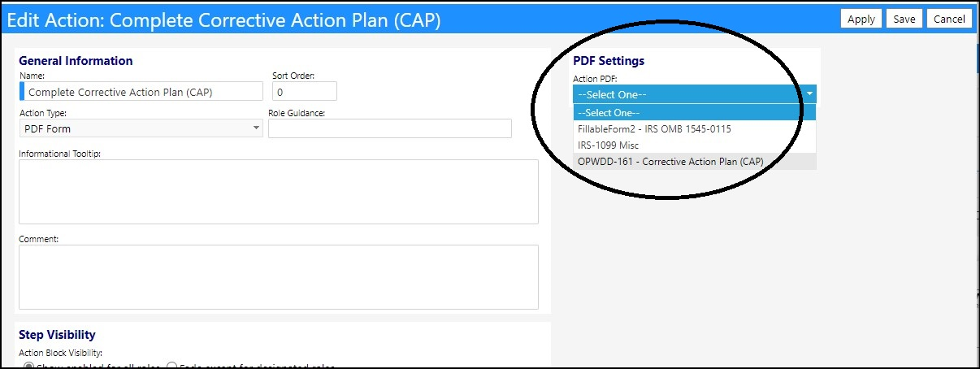Screen dimensions: 980x369
Task: Click inside the Informational Tooltip text area
Action: (x=279, y=192)
